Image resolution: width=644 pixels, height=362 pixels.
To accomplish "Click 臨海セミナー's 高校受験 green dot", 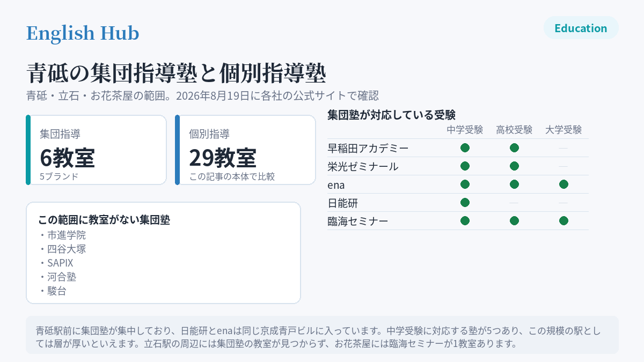I will pyautogui.click(x=514, y=221).
